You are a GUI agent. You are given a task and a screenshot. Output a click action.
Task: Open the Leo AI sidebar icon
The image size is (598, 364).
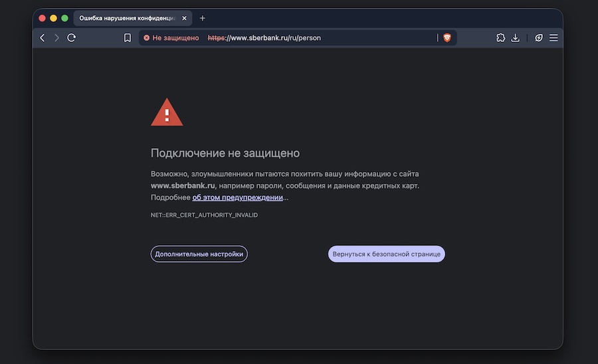pyautogui.click(x=538, y=38)
